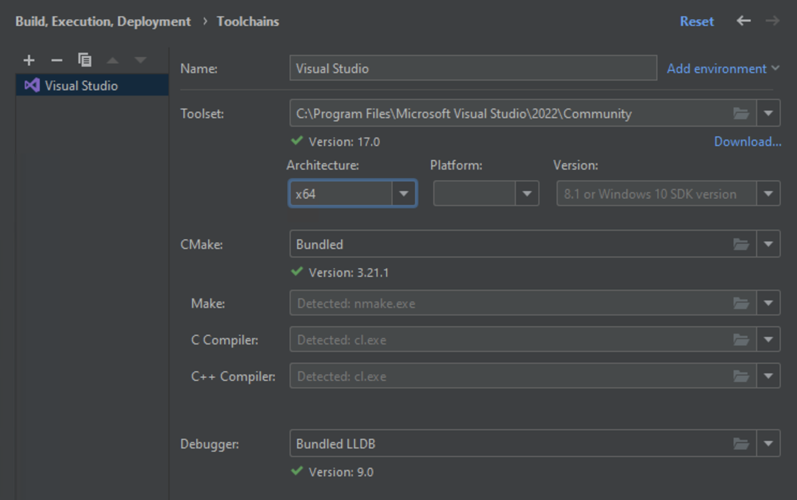Image resolution: width=797 pixels, height=500 pixels.
Task: Click the Name text field
Action: (x=472, y=69)
